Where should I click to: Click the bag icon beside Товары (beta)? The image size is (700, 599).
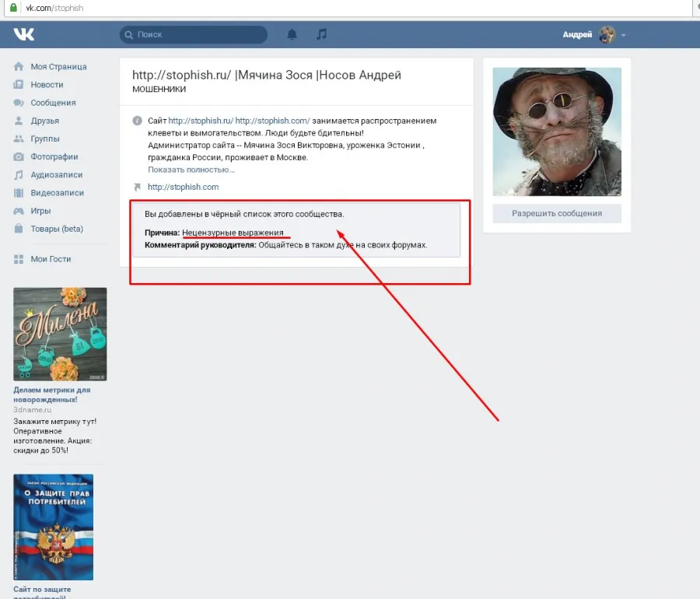tap(19, 229)
